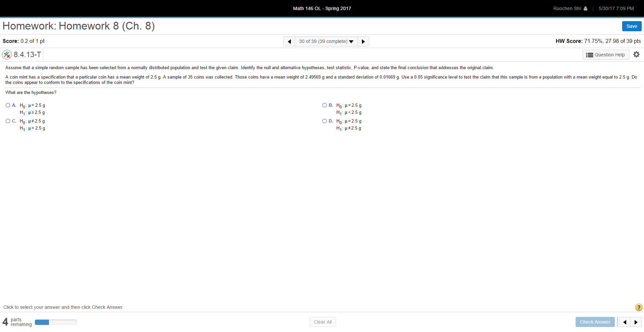Go to the previous question with the left arrow

[x=289, y=41]
